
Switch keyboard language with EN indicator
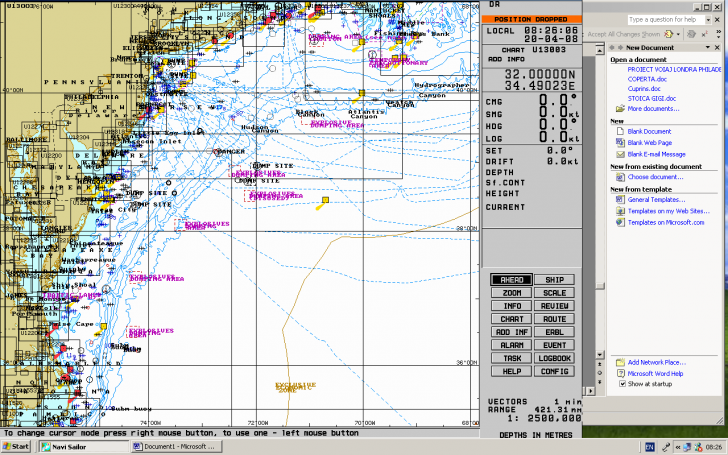click(649, 446)
